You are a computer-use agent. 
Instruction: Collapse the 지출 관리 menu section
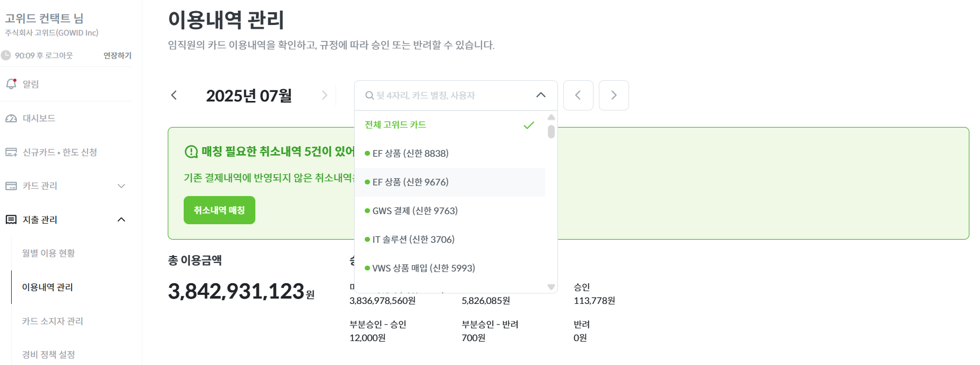[121, 219]
